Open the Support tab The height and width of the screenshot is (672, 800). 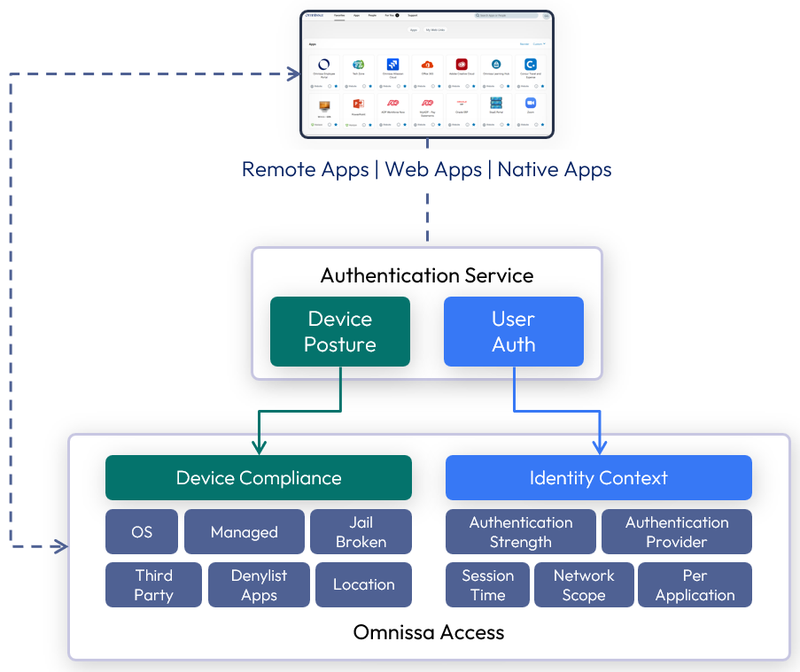coord(413,16)
